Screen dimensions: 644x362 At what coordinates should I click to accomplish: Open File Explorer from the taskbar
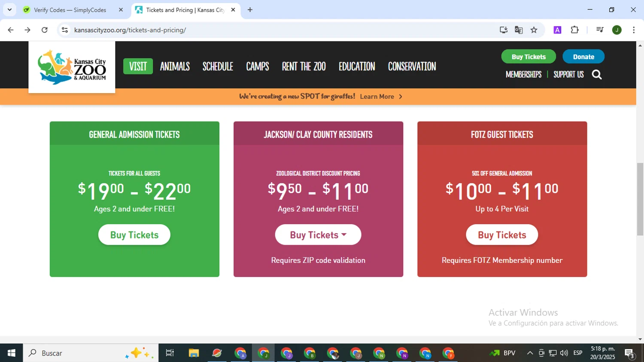click(x=194, y=353)
